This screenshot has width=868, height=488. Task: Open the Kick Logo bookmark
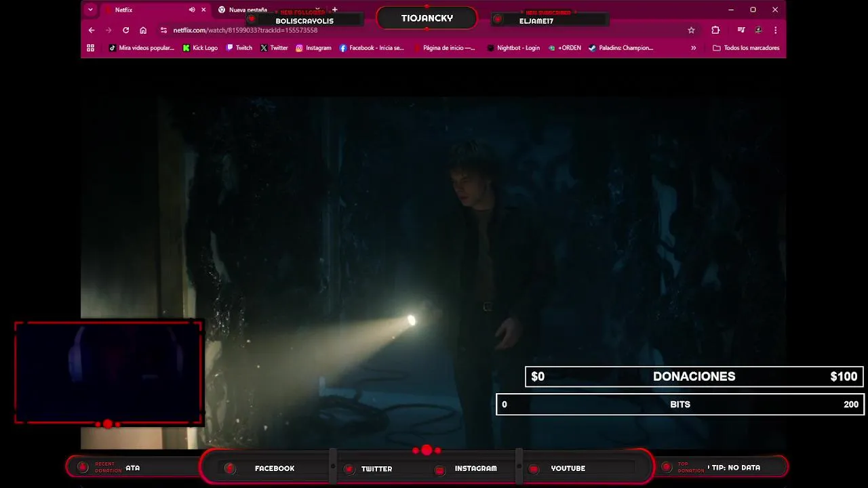pyautogui.click(x=201, y=47)
